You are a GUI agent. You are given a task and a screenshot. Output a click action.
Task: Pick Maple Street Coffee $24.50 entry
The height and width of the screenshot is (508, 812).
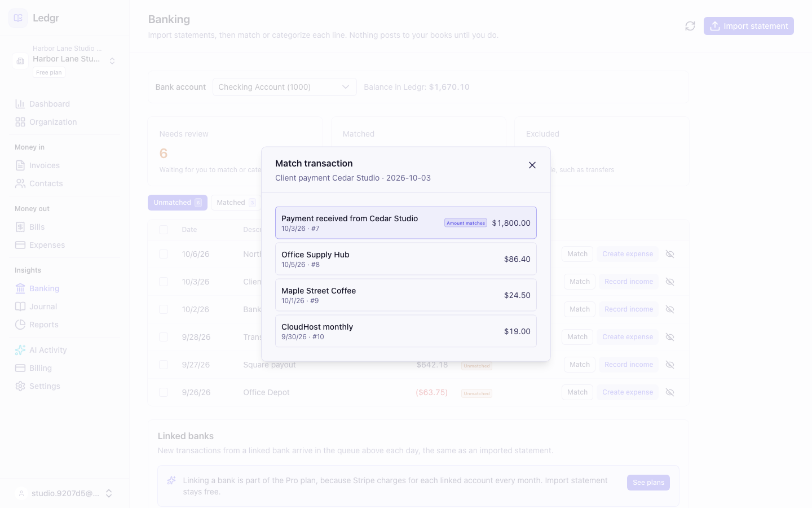coord(406,295)
